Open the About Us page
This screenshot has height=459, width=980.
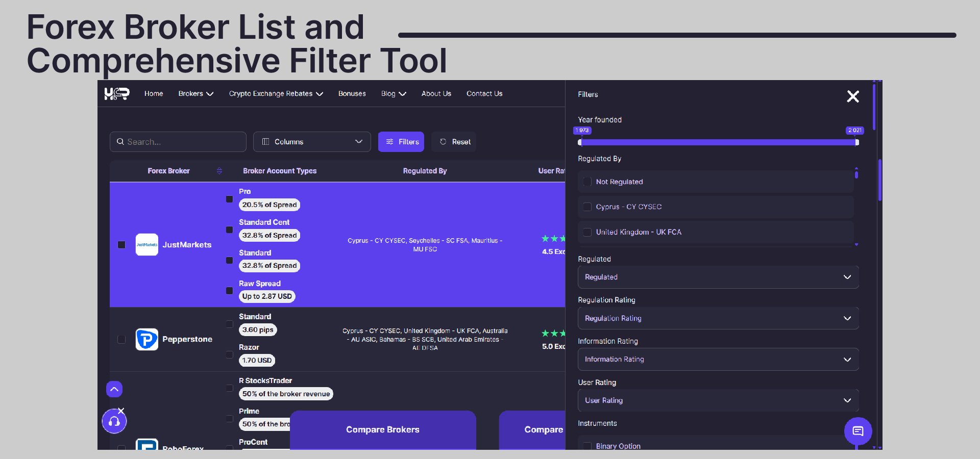436,94
